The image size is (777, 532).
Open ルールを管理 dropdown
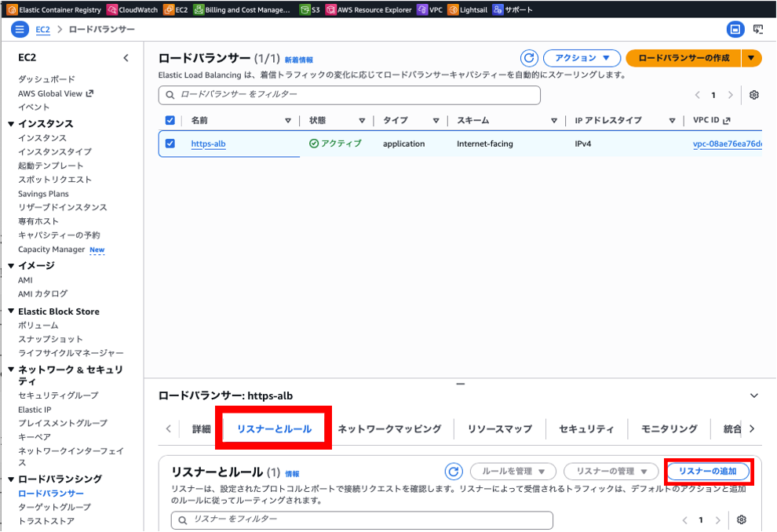click(513, 471)
